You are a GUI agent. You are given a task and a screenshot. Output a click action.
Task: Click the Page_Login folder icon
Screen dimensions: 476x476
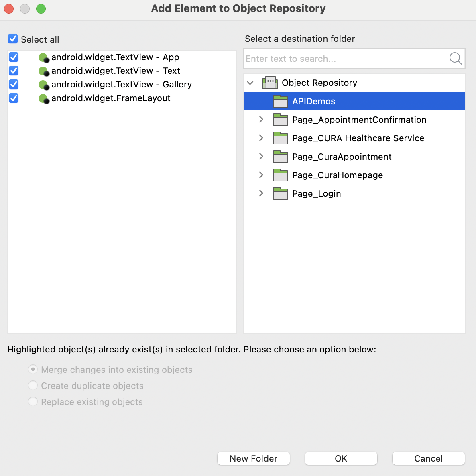[x=281, y=193]
